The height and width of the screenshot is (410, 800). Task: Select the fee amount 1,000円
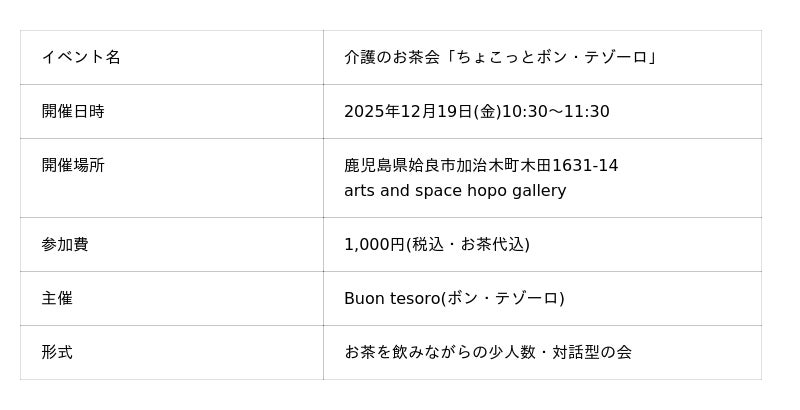tap(374, 244)
